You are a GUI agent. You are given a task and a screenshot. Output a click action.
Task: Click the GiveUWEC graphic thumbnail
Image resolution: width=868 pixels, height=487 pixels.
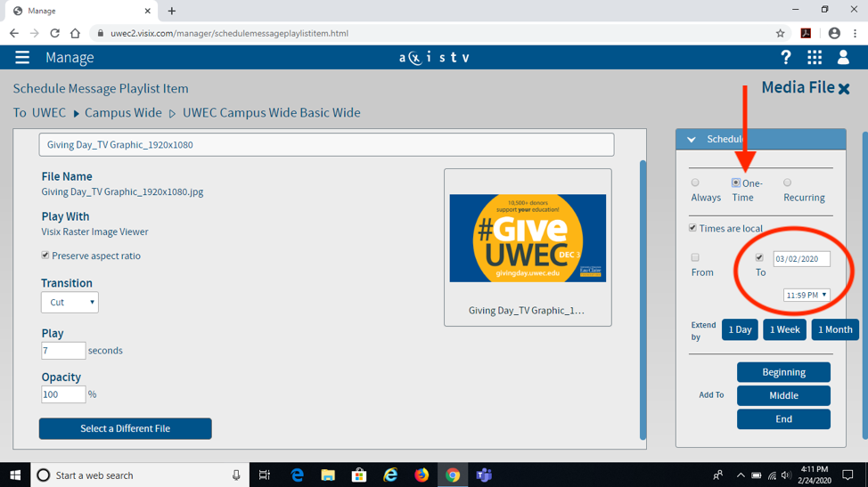click(x=528, y=239)
